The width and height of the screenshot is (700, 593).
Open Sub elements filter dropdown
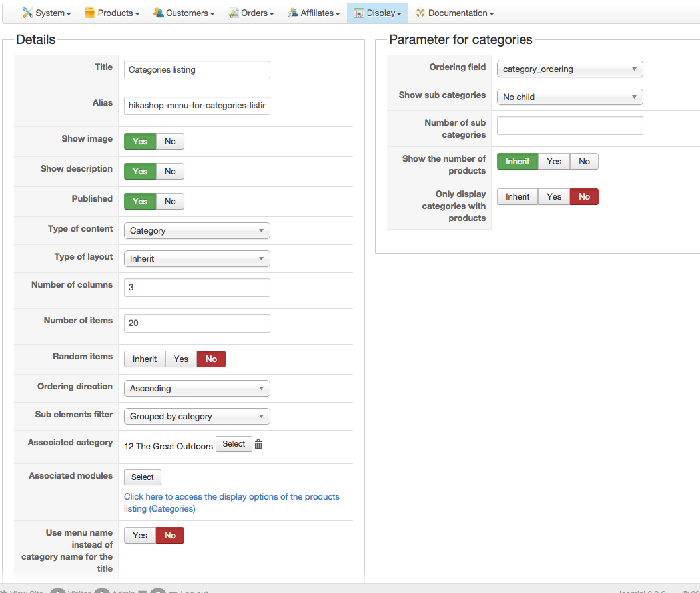tap(197, 417)
